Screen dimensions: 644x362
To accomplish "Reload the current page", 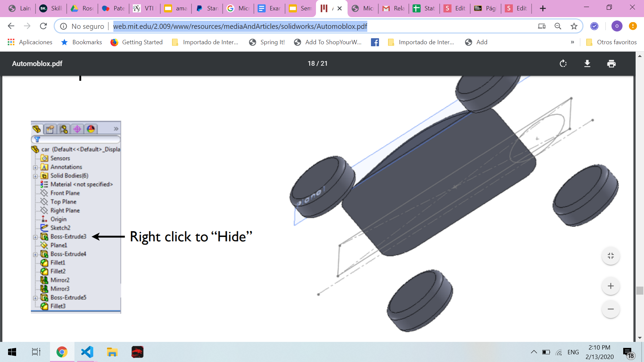I will (43, 26).
